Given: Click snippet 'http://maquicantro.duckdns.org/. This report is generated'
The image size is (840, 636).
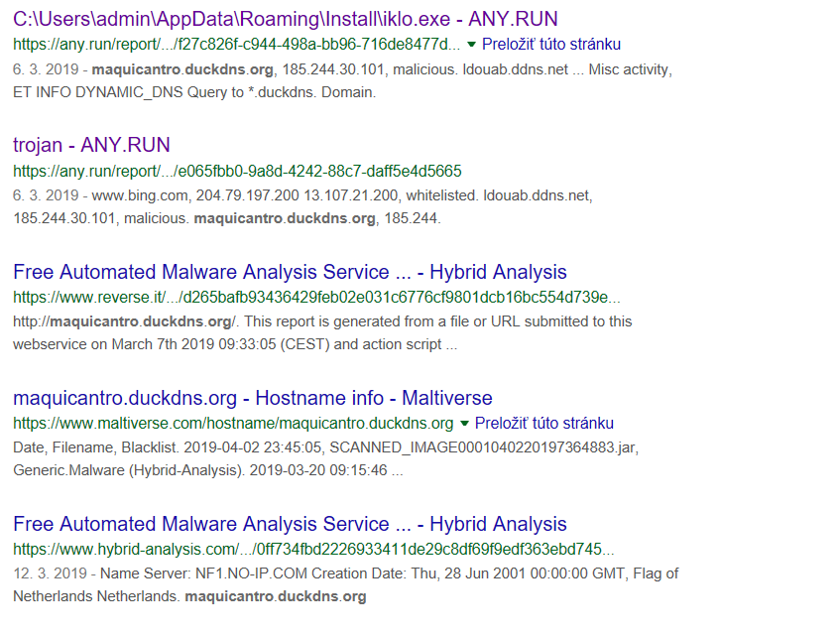Looking at the screenshot, I should [322, 321].
